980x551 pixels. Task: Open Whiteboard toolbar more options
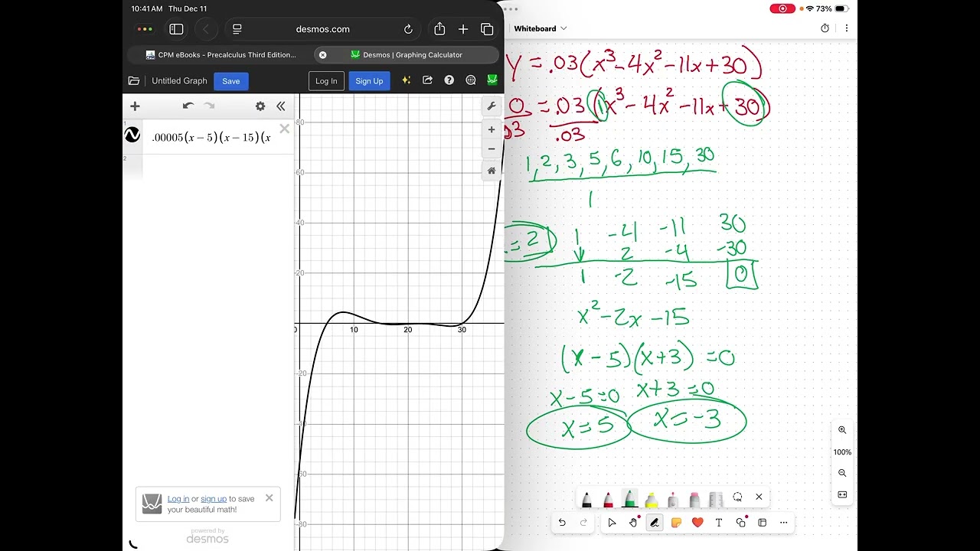[x=783, y=523]
